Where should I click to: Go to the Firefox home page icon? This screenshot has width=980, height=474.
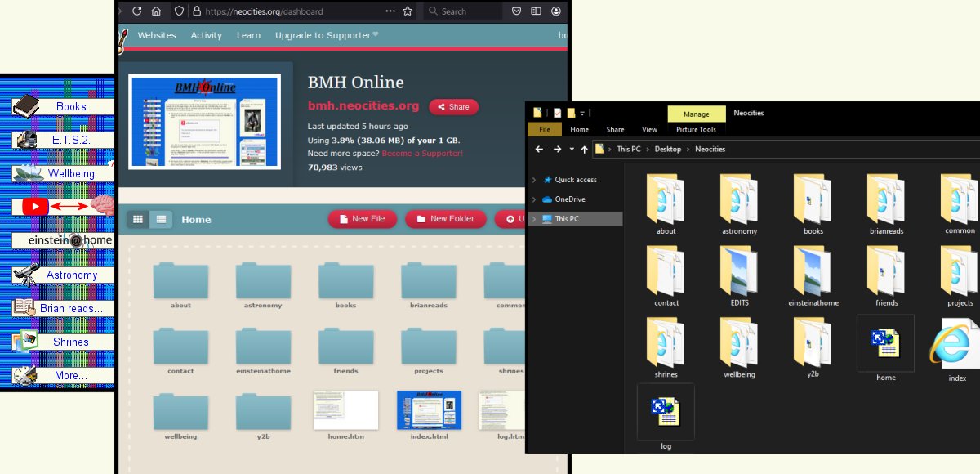[156, 11]
